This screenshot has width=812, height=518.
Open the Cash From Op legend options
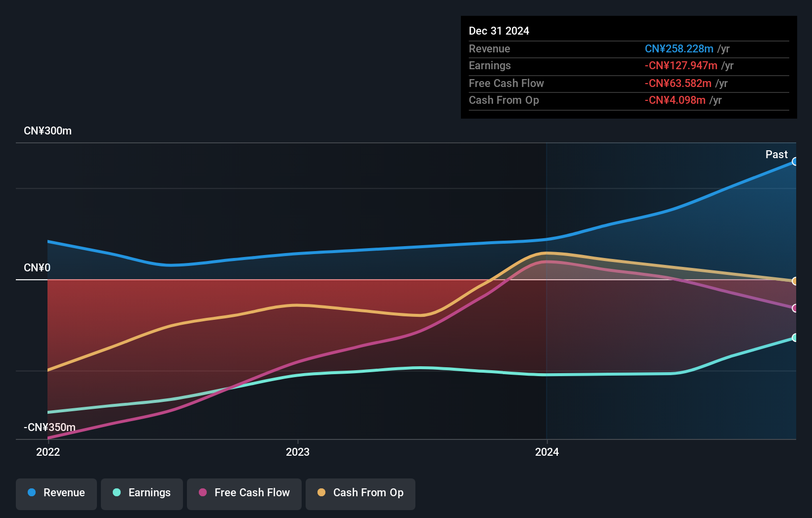(360, 493)
